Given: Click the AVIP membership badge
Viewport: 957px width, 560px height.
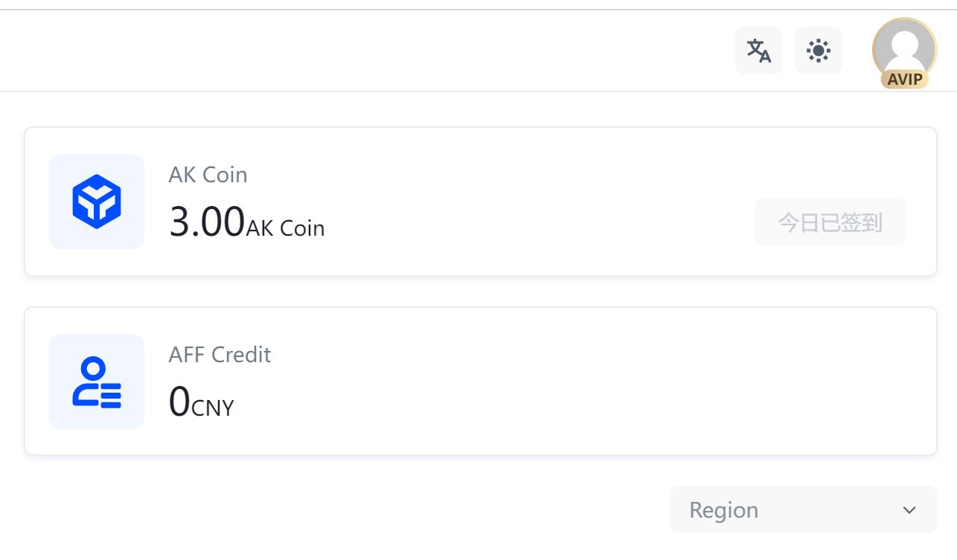Looking at the screenshot, I should (904, 80).
